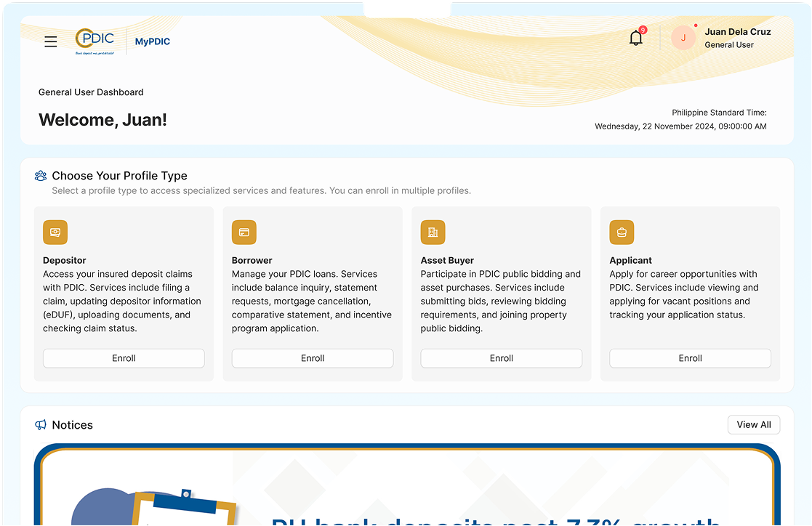View All notices
Image resolution: width=812 pixels, height=526 pixels.
[754, 424]
